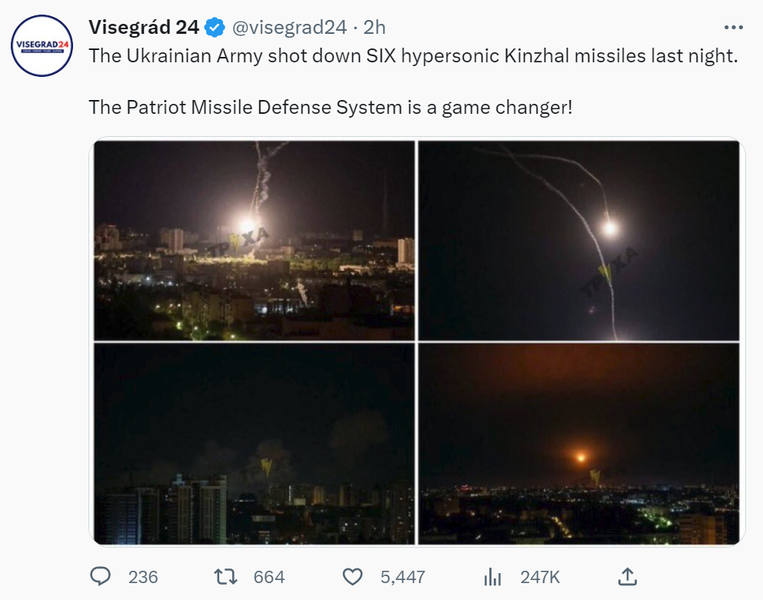
Task: Open the three-dot more options menu
Action: 733,27
